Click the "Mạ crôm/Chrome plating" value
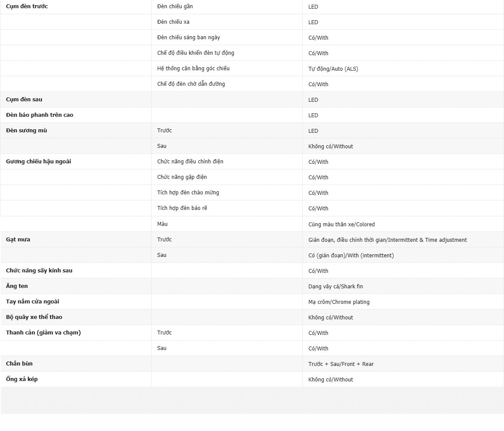This screenshot has width=504, height=431. click(x=339, y=302)
